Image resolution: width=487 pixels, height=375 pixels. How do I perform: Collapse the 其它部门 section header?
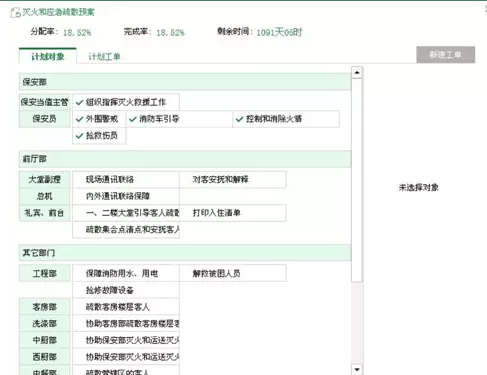[185, 253]
